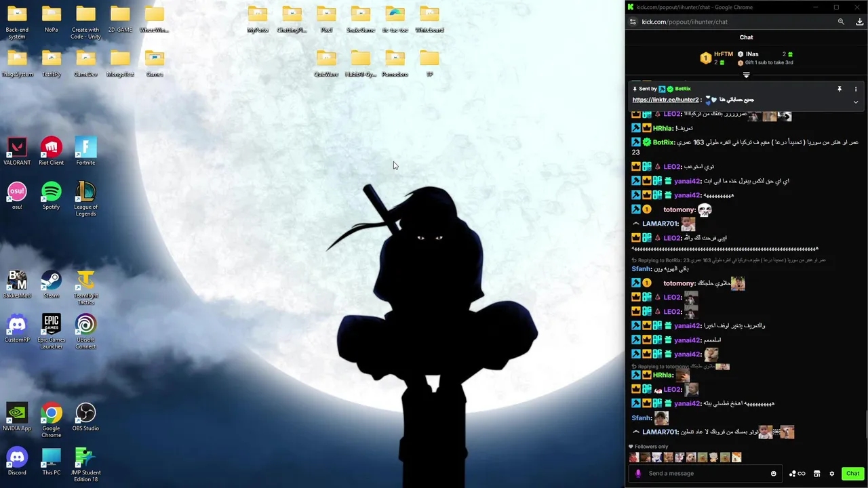Open the linktr.ee/hunter2 link
This screenshot has height=488, width=868.
pos(665,100)
